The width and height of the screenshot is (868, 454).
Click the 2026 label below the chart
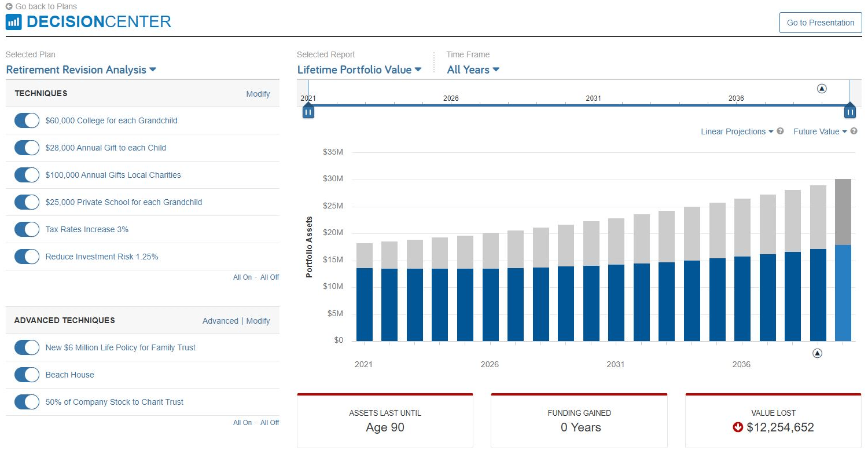[490, 364]
